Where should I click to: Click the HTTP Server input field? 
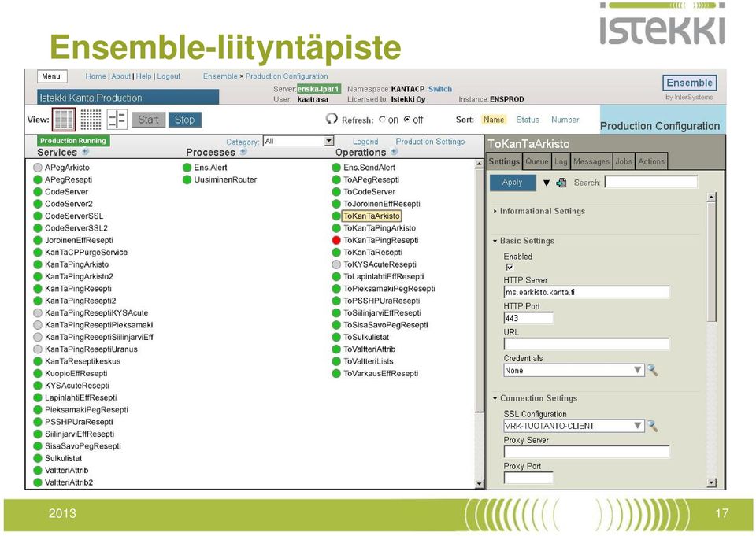coord(587,292)
